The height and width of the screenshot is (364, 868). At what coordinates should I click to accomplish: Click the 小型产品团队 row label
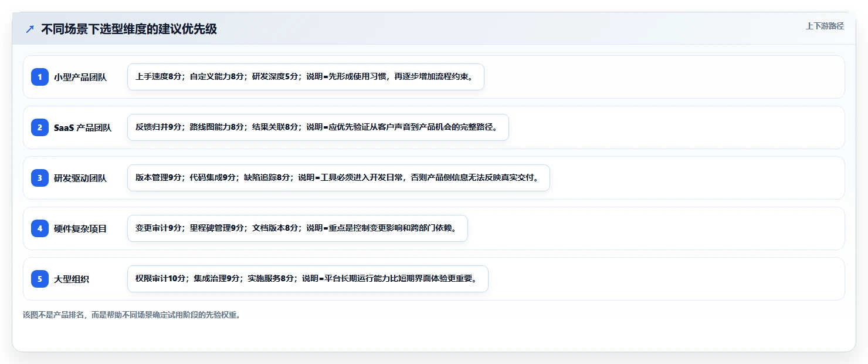80,77
